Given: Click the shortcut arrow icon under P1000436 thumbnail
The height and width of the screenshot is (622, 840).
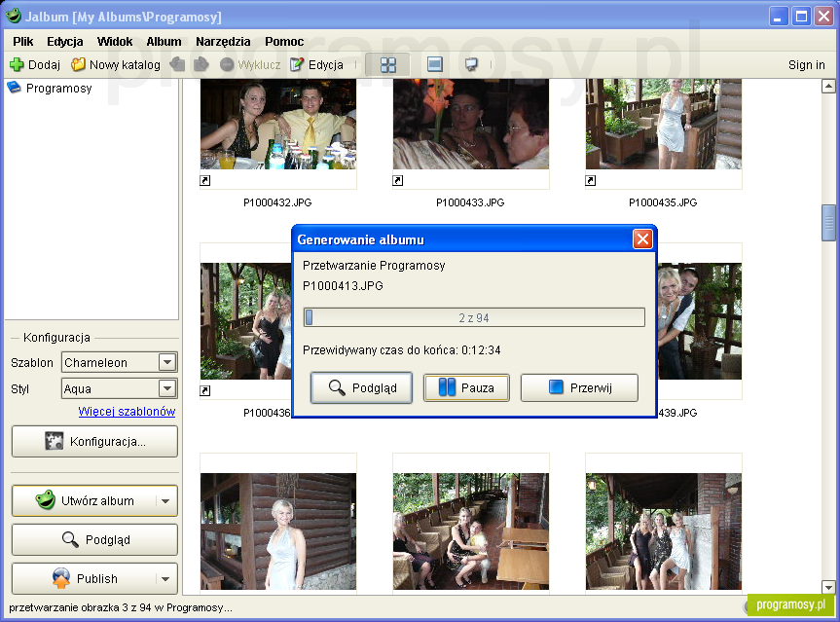Looking at the screenshot, I should point(205,391).
